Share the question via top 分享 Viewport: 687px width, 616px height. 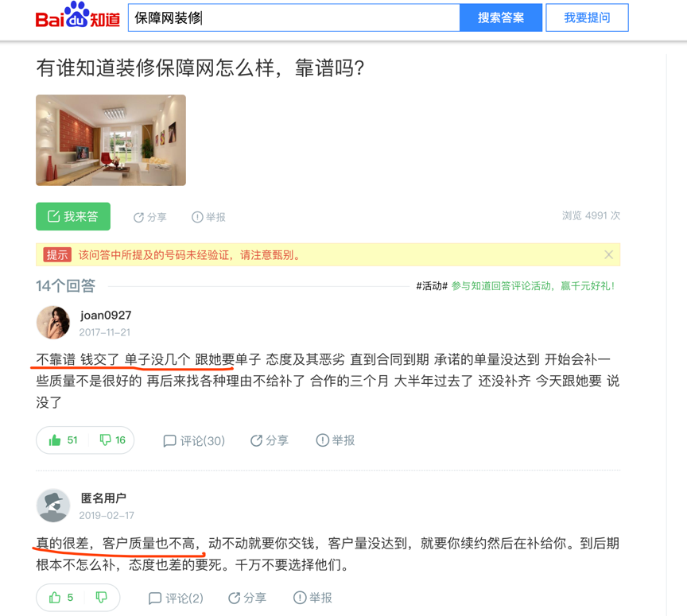click(x=149, y=217)
